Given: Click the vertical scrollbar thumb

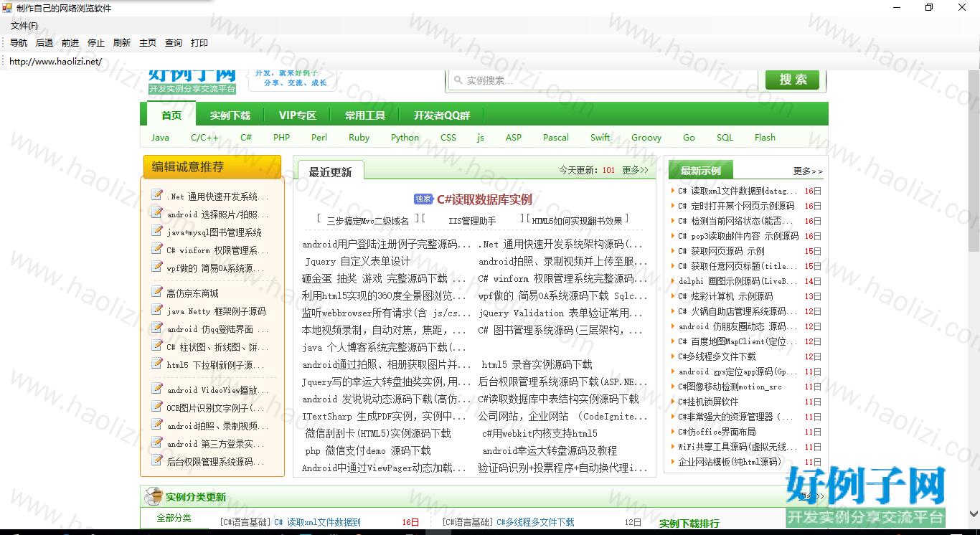Looking at the screenshot, I should click(x=974, y=161).
